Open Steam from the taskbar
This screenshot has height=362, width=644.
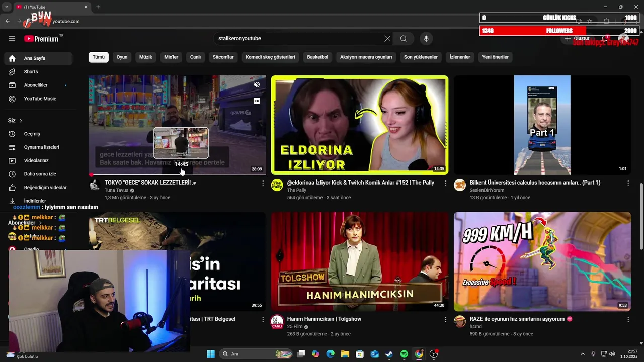pyautogui.click(x=389, y=354)
